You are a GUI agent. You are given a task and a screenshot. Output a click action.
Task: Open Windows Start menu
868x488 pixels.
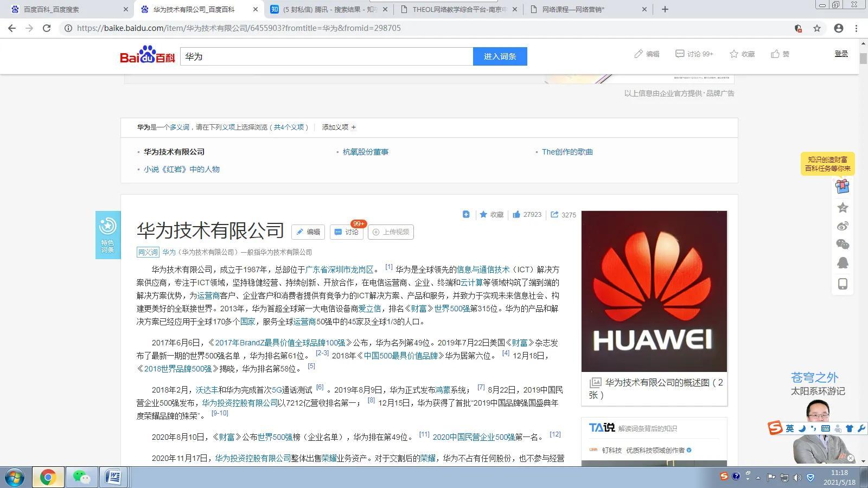pos(15,478)
